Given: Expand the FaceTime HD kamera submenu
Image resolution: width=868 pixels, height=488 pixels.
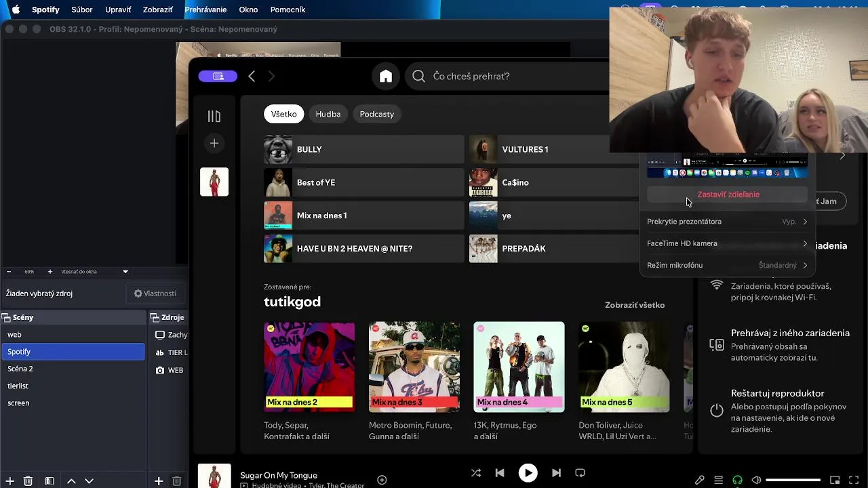Looking at the screenshot, I should (x=728, y=243).
